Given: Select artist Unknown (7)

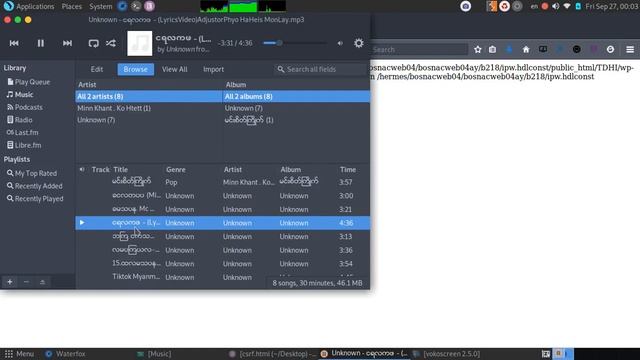Looking at the screenshot, I should coord(149,120).
